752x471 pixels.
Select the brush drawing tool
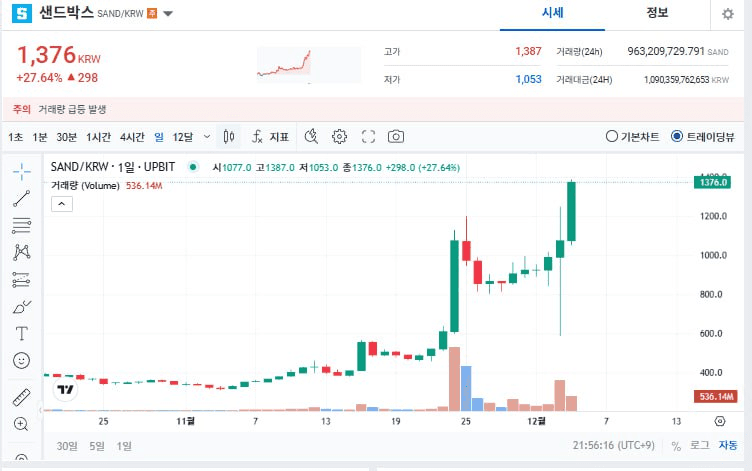22,306
